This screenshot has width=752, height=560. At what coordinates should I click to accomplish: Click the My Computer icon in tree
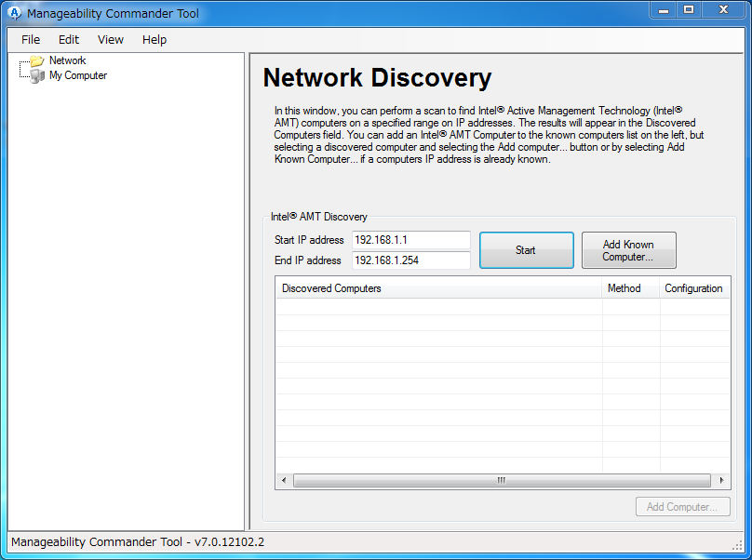point(37,75)
